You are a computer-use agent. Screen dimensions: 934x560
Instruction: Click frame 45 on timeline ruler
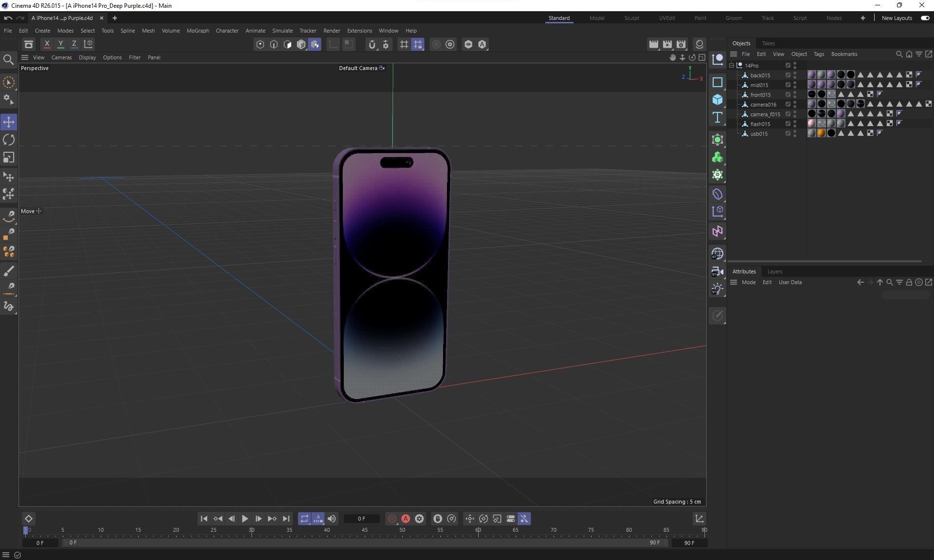364,530
